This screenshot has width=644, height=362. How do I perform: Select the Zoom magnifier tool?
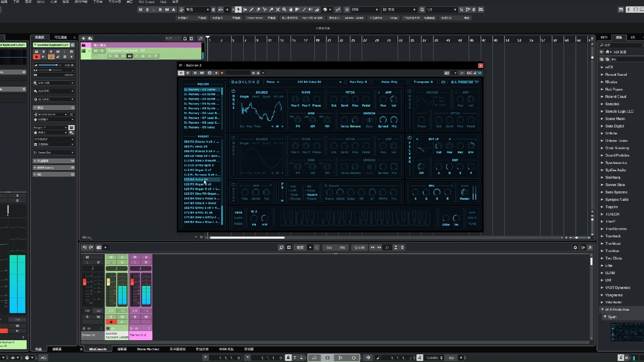284,10
